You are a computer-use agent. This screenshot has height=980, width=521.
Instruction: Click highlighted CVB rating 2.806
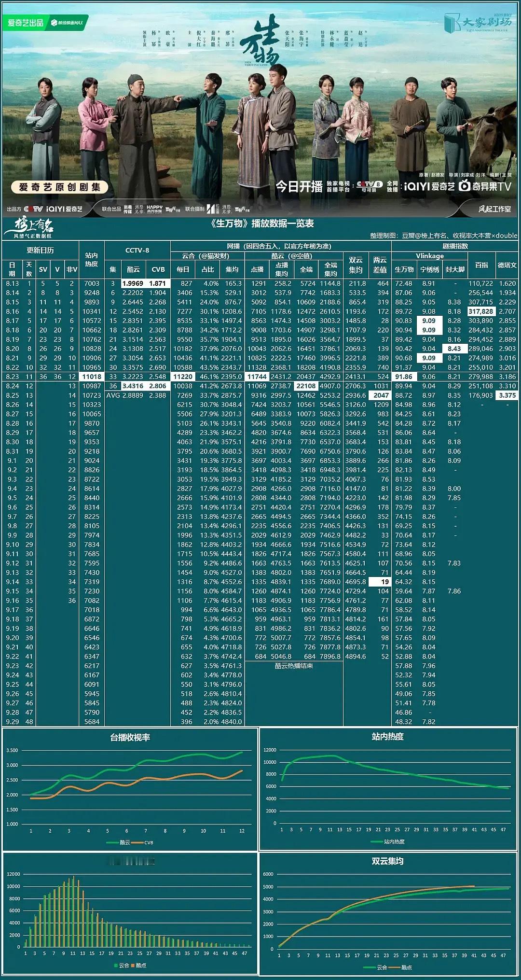pyautogui.click(x=158, y=386)
